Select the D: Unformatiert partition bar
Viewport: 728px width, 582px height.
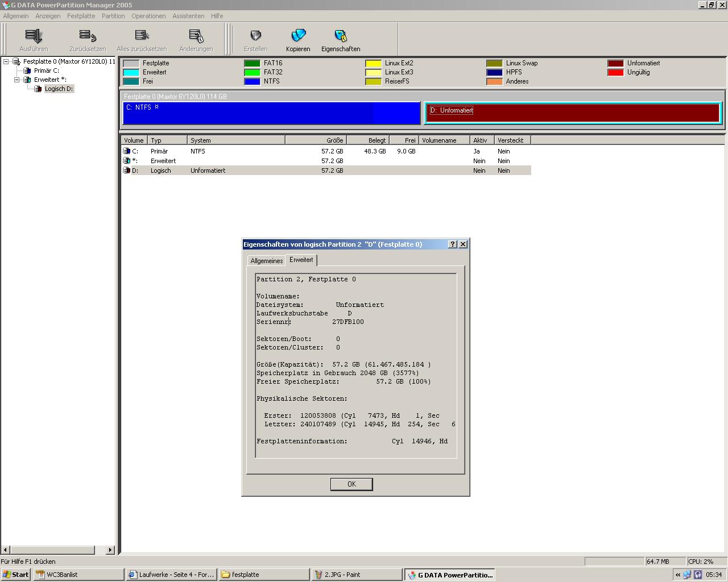573,113
